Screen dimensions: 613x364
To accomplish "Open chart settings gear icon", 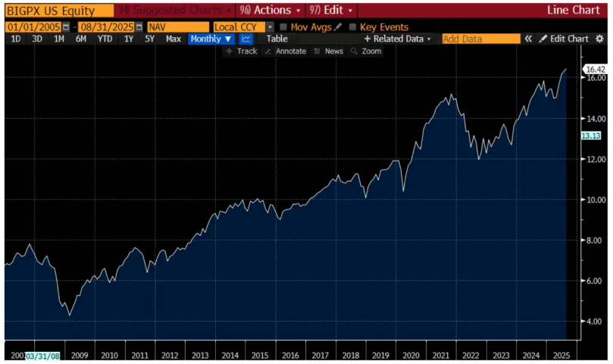I will [x=600, y=39].
